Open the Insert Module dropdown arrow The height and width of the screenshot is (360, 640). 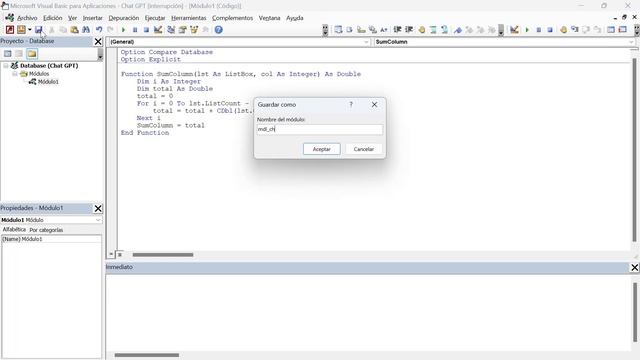tap(29, 30)
